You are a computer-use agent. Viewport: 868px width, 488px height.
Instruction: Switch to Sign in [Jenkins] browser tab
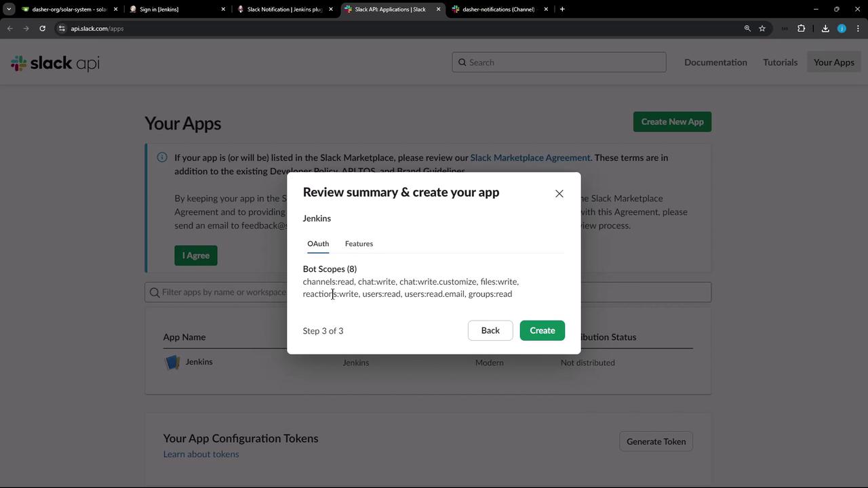point(178,9)
